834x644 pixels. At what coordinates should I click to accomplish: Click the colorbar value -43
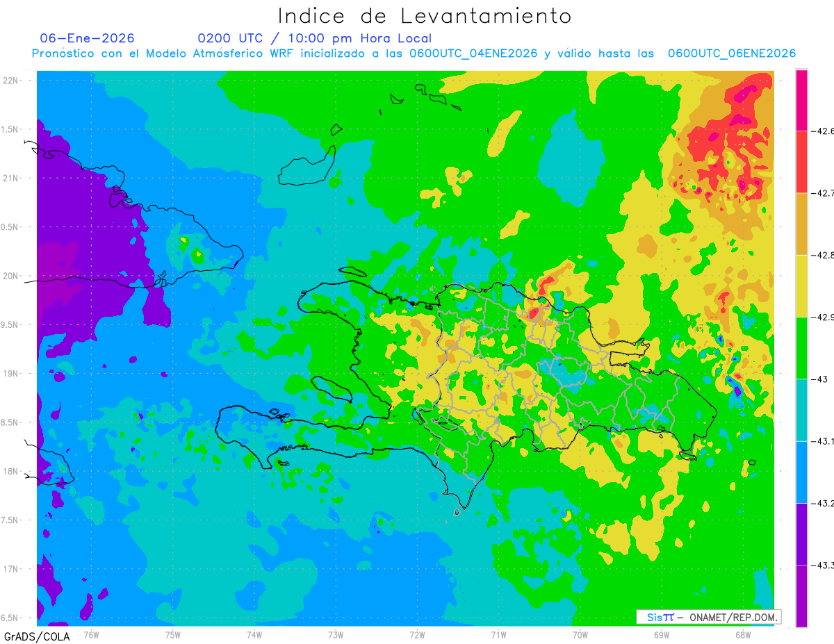click(x=820, y=379)
